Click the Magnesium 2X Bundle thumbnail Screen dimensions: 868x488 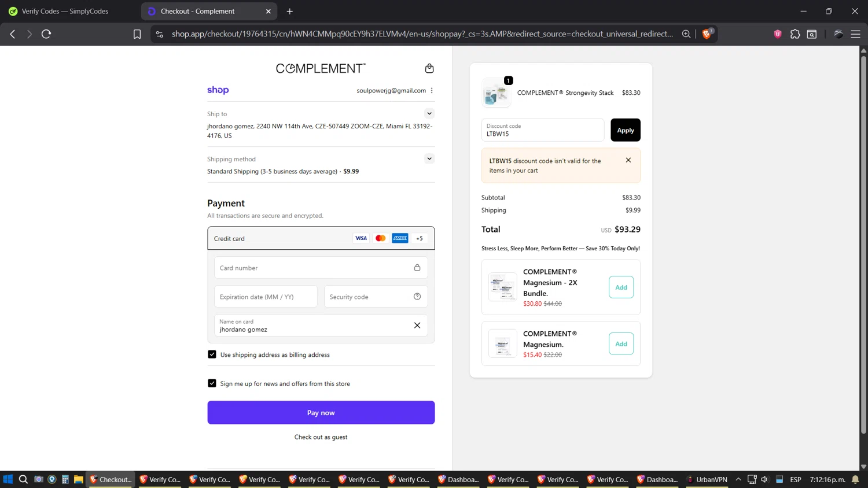[502, 287]
